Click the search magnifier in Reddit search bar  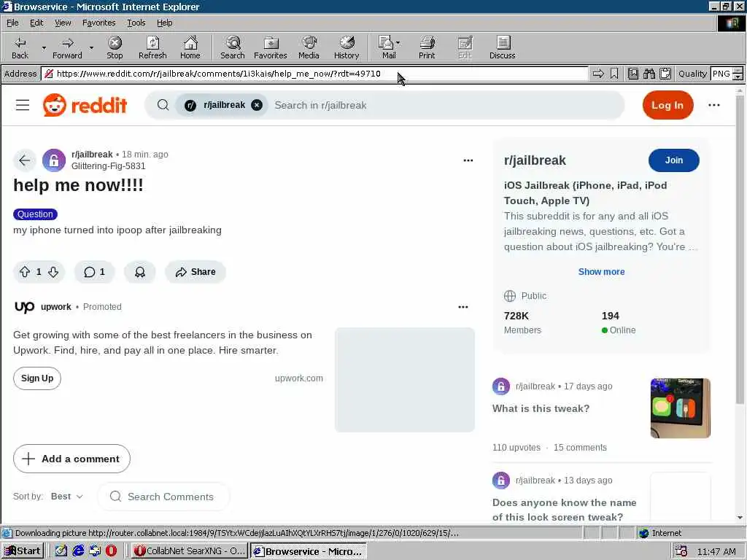(x=163, y=105)
